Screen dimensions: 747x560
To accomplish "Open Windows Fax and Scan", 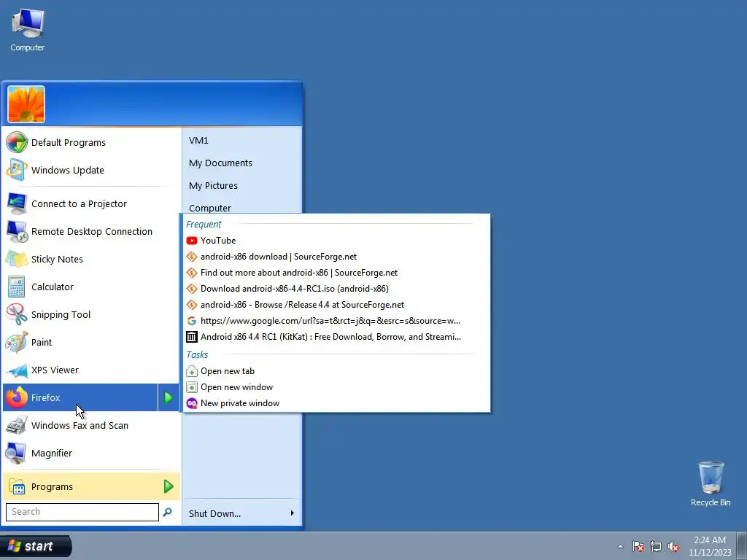I will [91, 425].
